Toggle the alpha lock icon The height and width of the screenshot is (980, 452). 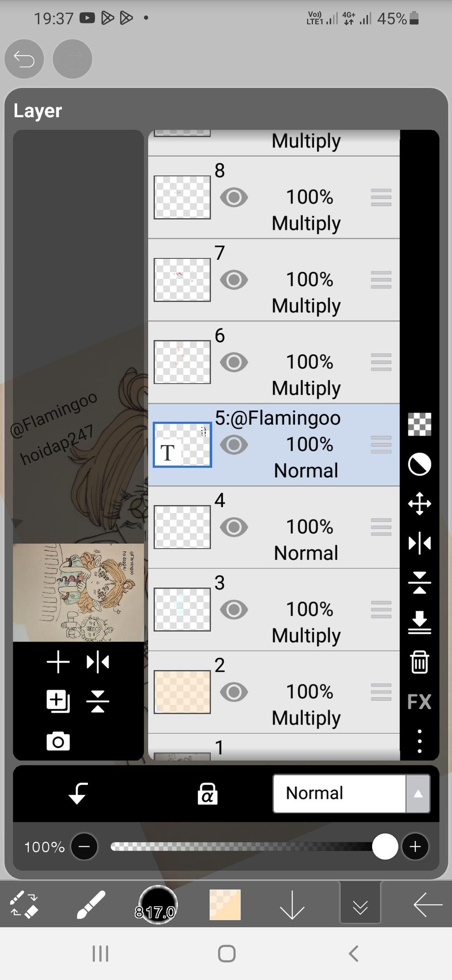(207, 794)
